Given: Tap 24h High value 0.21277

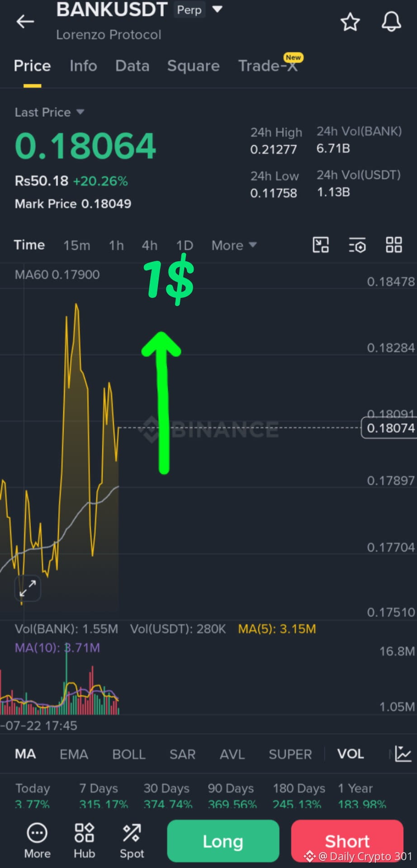Looking at the screenshot, I should [x=274, y=150].
